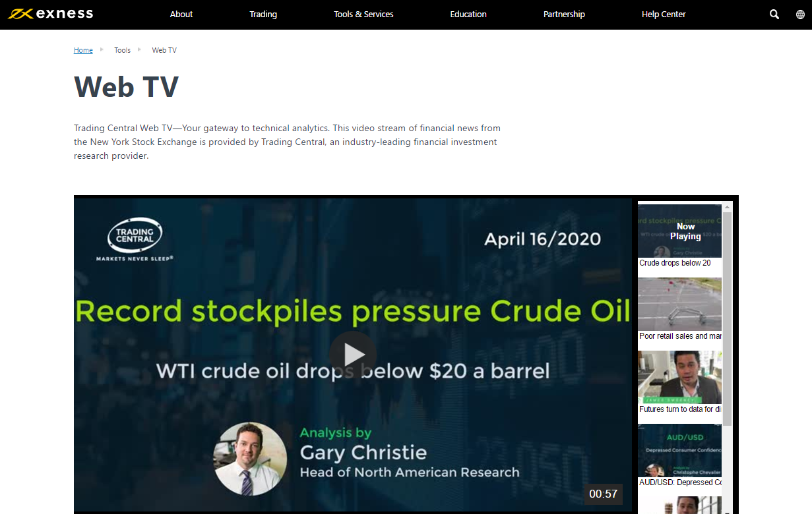Open the Tools & Services menu
Image resolution: width=812 pixels, height=524 pixels.
pyautogui.click(x=363, y=15)
